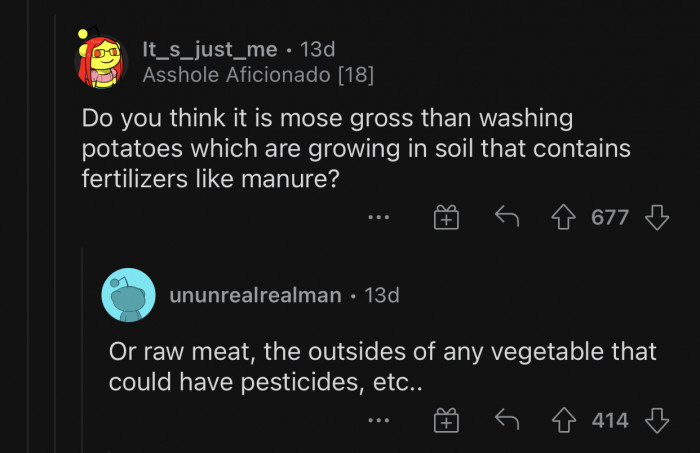This screenshot has height=453, width=700.
Task: Give an award to the raw meat reply
Action: pos(445,420)
